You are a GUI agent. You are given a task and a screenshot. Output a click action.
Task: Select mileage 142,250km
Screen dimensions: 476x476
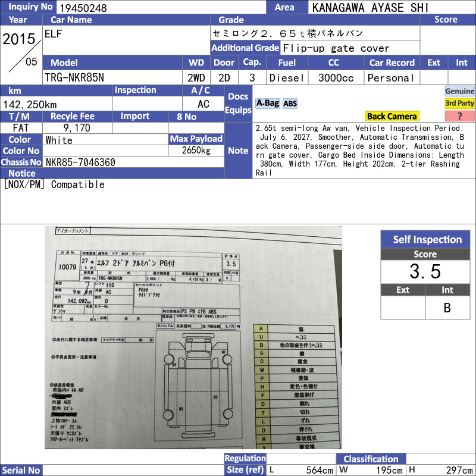click(30, 105)
